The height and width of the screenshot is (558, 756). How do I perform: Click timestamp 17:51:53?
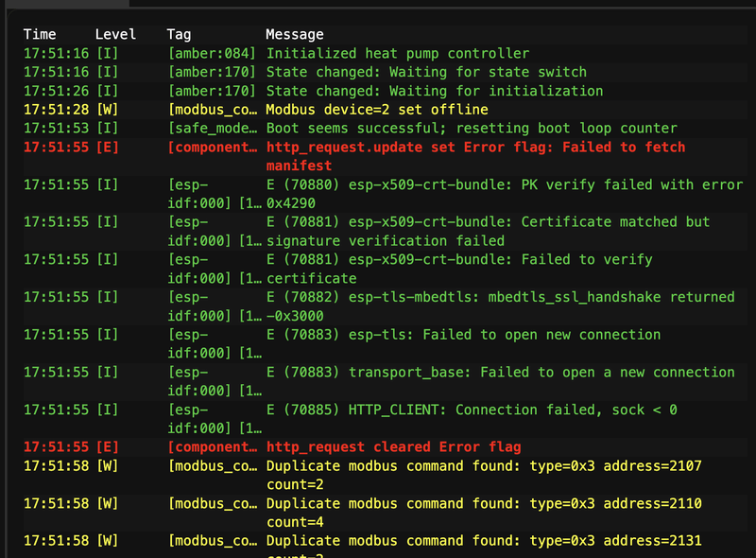point(57,129)
